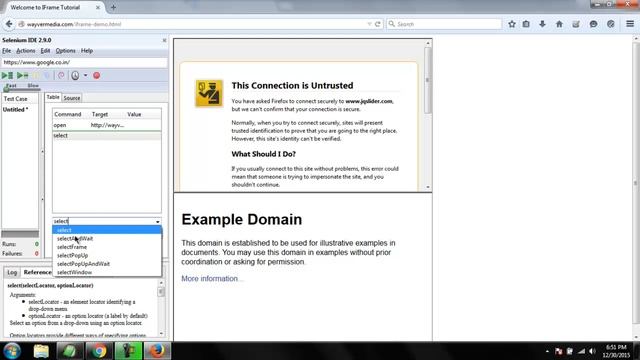Click the round add-on icon beside menu
The width and height of the screenshot is (640, 360).
click(611, 24)
